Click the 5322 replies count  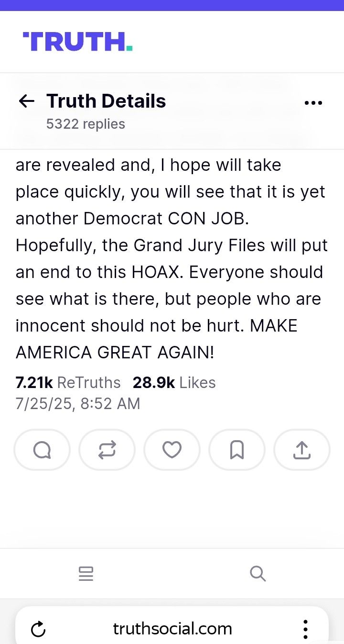[x=86, y=124]
